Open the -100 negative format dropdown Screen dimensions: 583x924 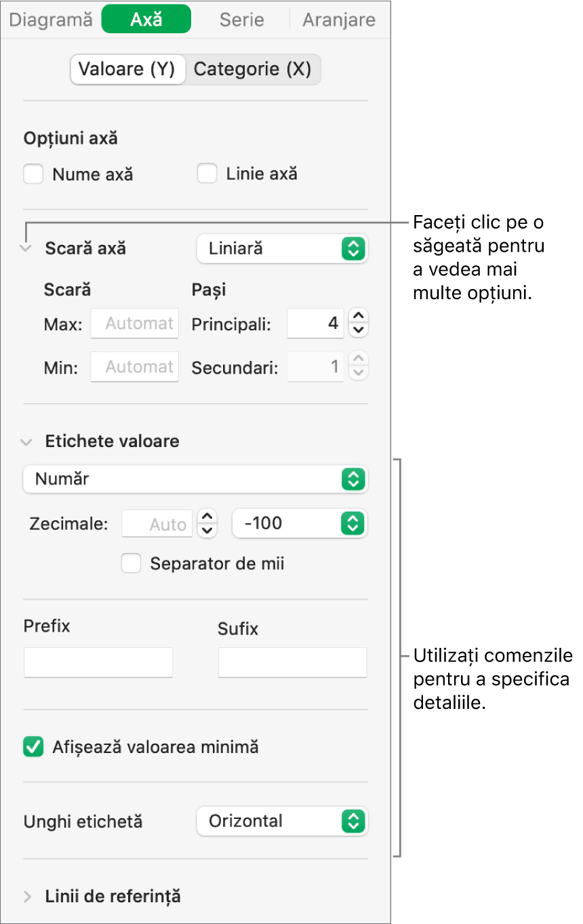299,523
